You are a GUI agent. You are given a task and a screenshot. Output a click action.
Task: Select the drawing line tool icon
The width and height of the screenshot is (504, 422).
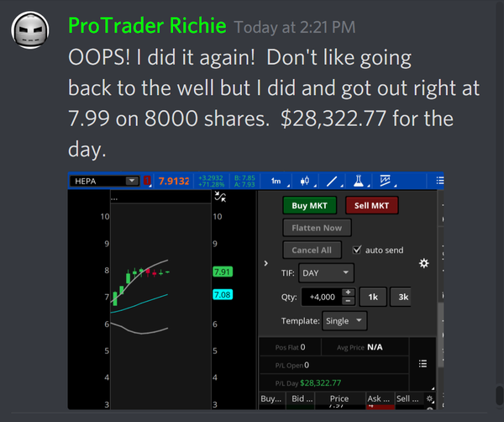(333, 180)
